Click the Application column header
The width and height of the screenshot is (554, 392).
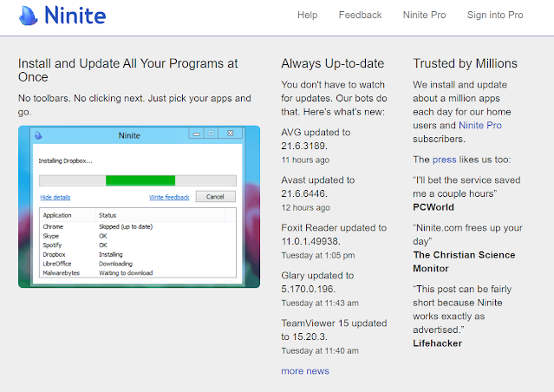pyautogui.click(x=57, y=215)
